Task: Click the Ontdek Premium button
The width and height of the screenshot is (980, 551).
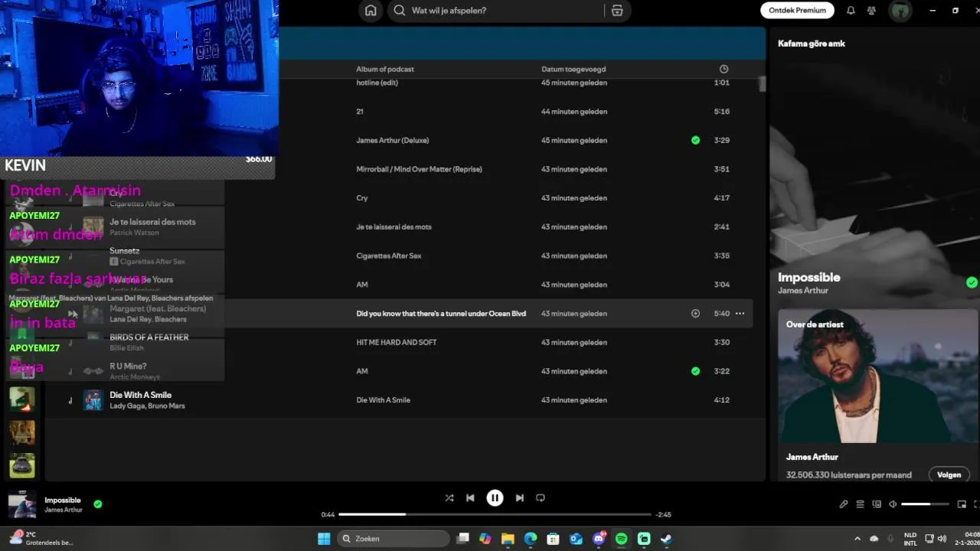Action: 797,11
